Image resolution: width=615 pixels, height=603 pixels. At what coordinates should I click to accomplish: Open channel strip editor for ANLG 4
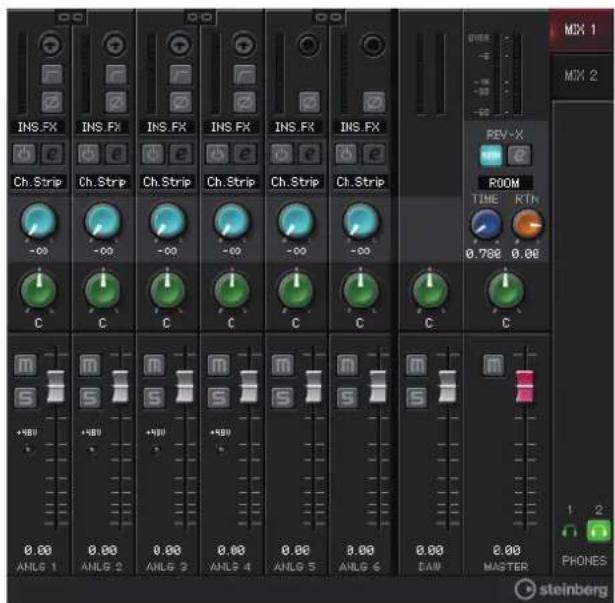pos(245,154)
